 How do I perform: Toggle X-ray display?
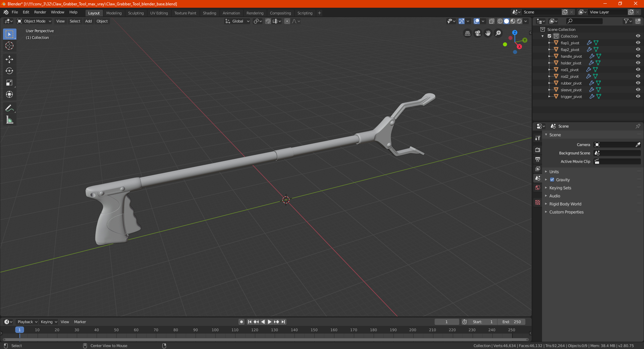click(492, 21)
